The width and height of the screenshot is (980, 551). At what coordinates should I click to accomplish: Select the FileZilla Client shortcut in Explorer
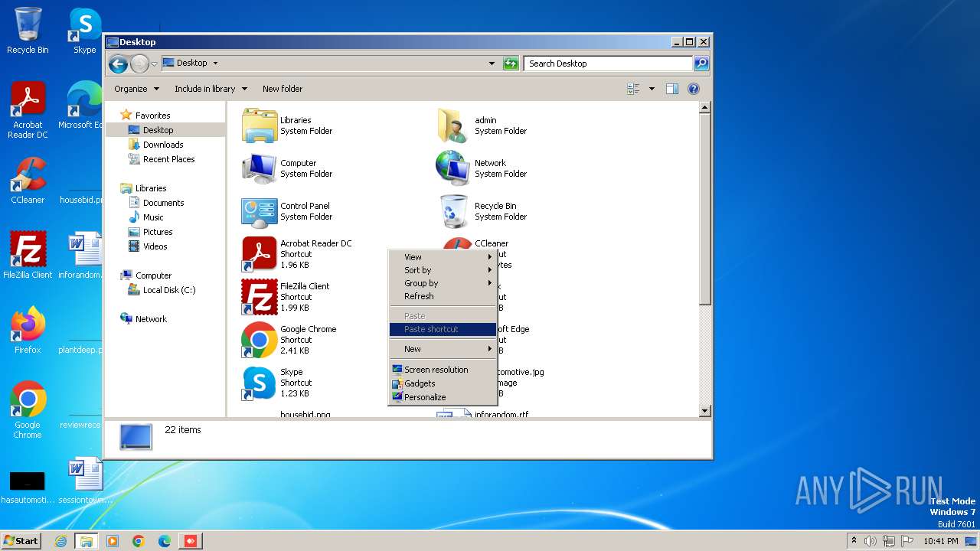(260, 297)
